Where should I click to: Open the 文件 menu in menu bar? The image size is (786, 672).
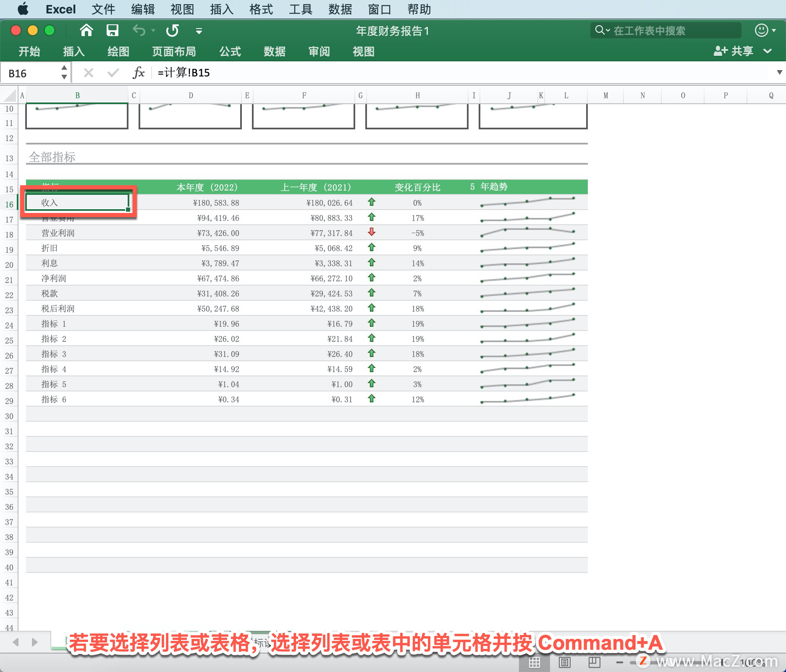point(103,9)
